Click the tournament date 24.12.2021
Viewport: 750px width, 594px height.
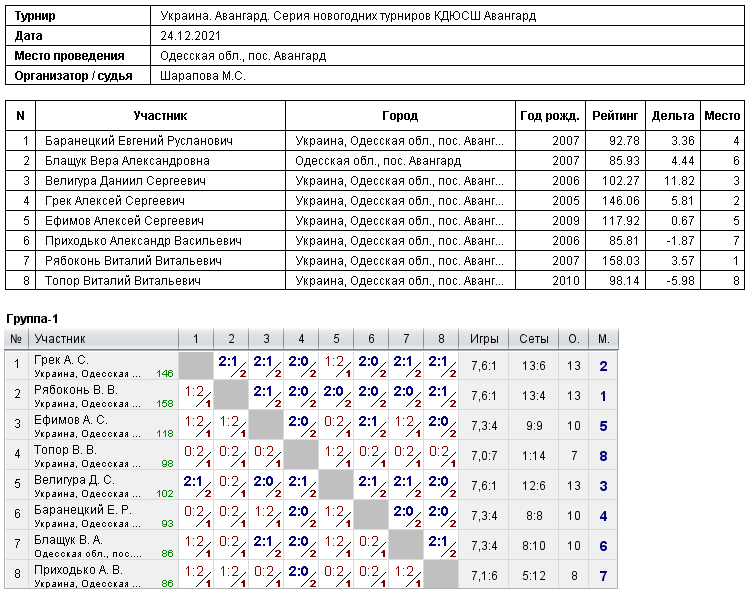[190, 36]
